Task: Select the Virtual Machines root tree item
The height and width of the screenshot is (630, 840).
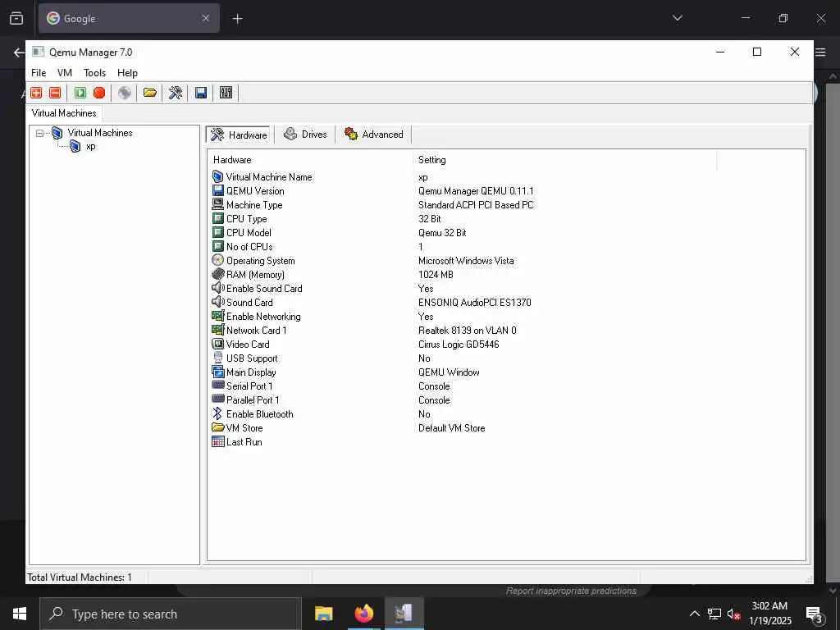Action: pos(99,133)
